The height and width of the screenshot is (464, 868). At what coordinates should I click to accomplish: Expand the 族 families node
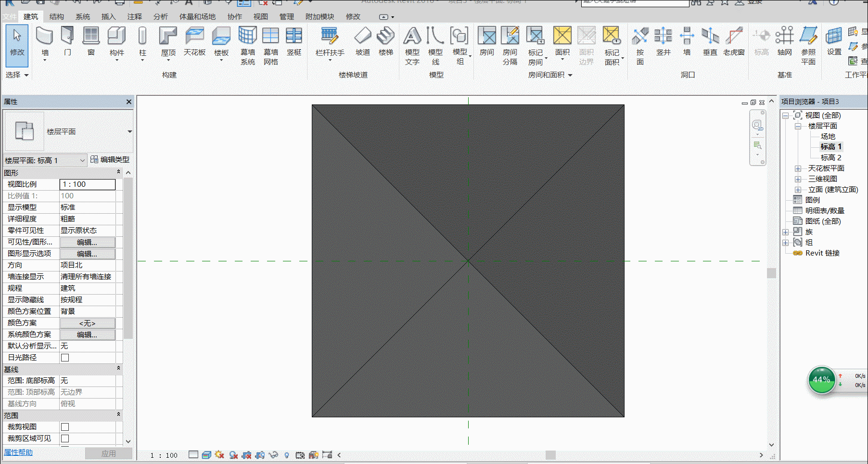point(785,232)
